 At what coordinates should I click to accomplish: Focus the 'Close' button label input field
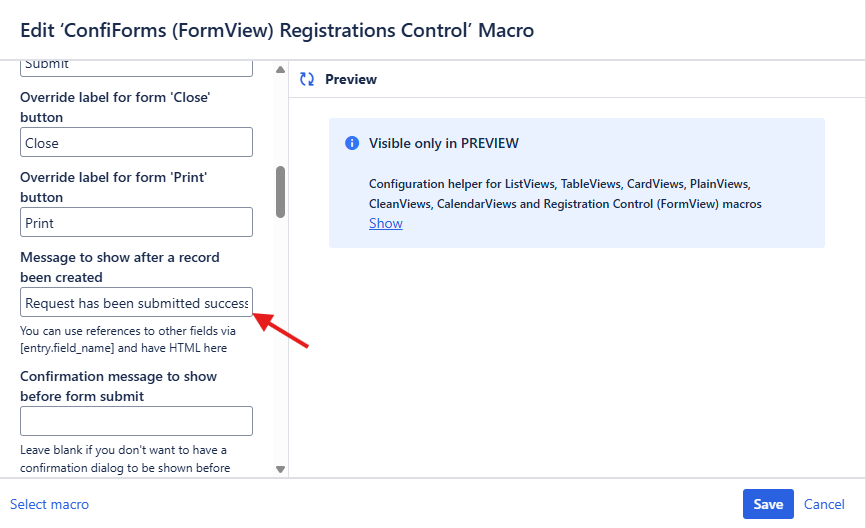pos(136,142)
